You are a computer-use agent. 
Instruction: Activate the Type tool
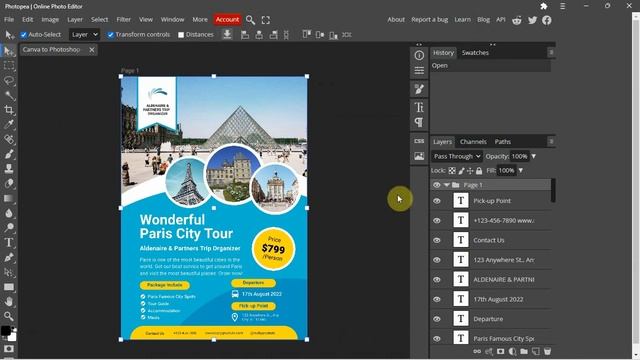click(x=9, y=242)
